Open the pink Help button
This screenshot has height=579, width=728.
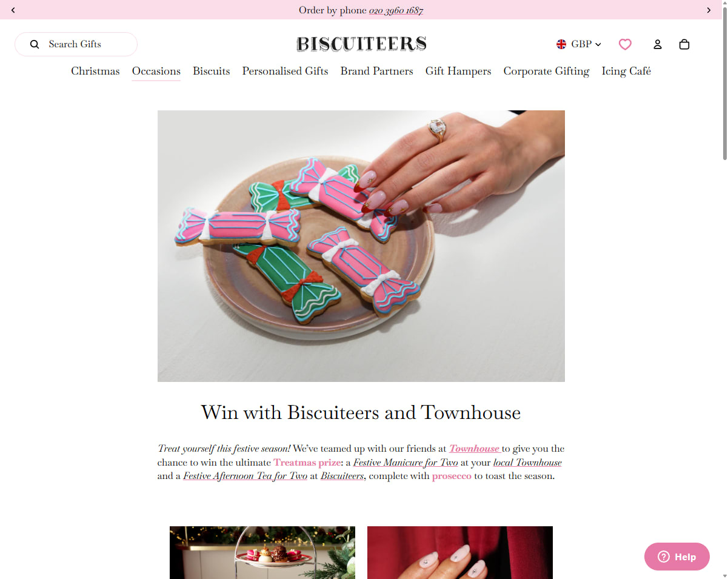pos(676,557)
